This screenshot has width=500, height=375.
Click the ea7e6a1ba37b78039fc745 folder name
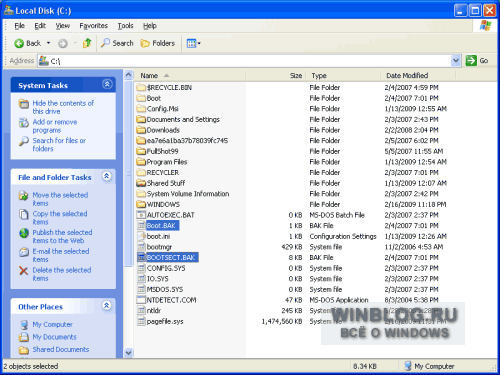pos(187,141)
